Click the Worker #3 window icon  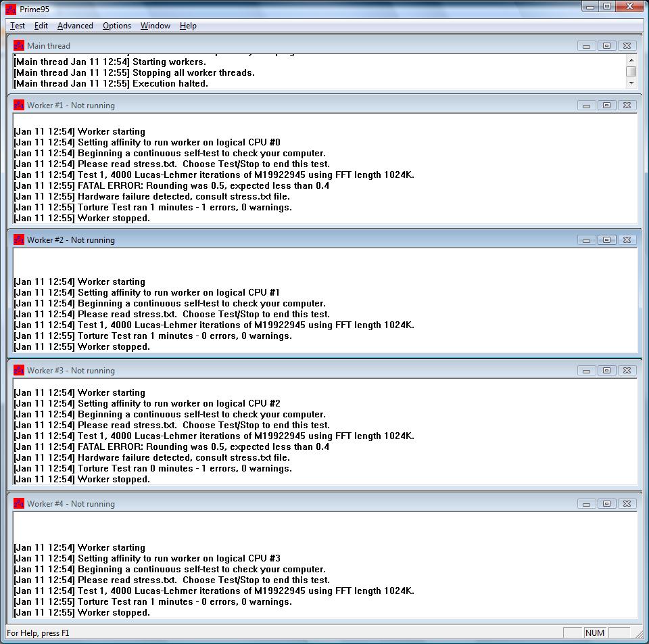coord(19,370)
